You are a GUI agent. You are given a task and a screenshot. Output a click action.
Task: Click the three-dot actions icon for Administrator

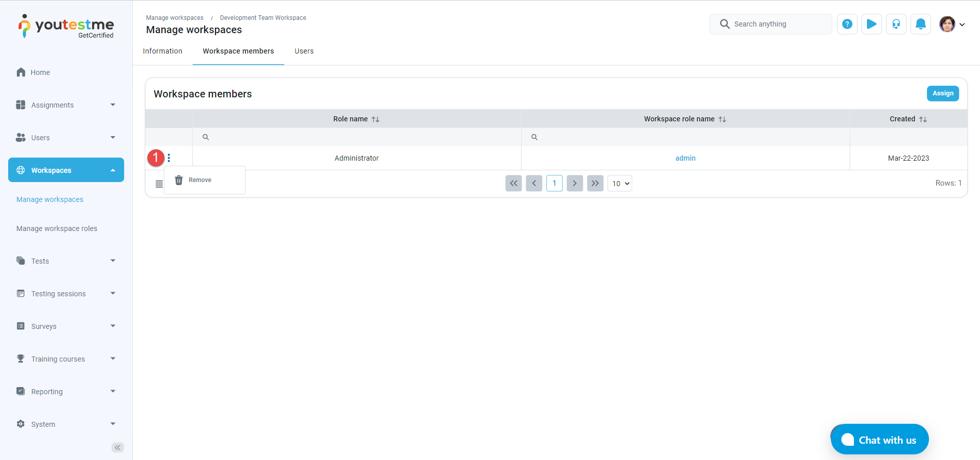coord(169,158)
